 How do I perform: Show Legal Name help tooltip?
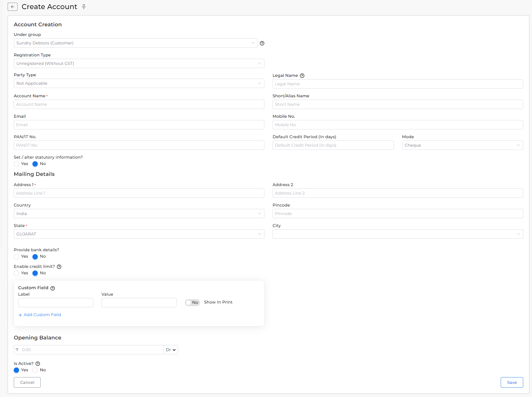(x=302, y=76)
